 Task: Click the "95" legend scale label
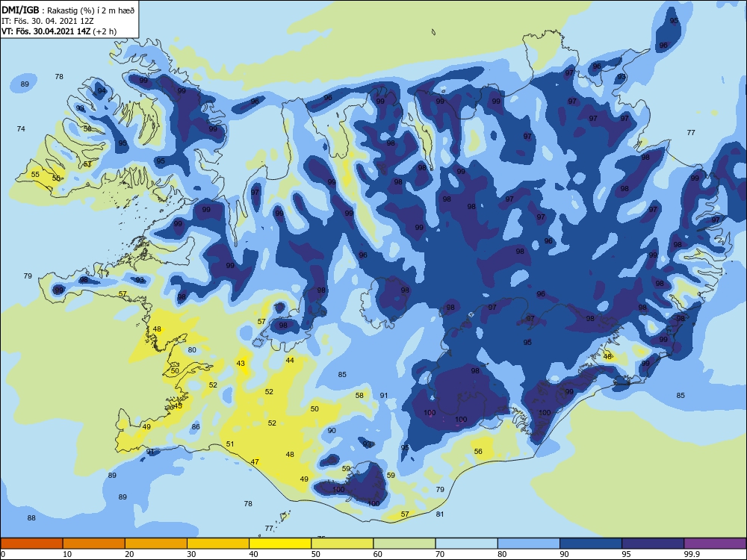(x=626, y=554)
